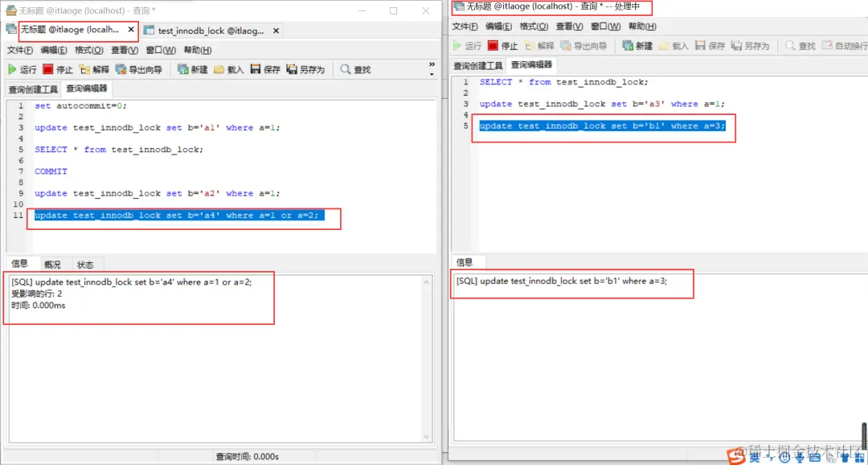The height and width of the screenshot is (465, 868).
Task: Open 编辑(E) menu in right window
Action: point(499,27)
